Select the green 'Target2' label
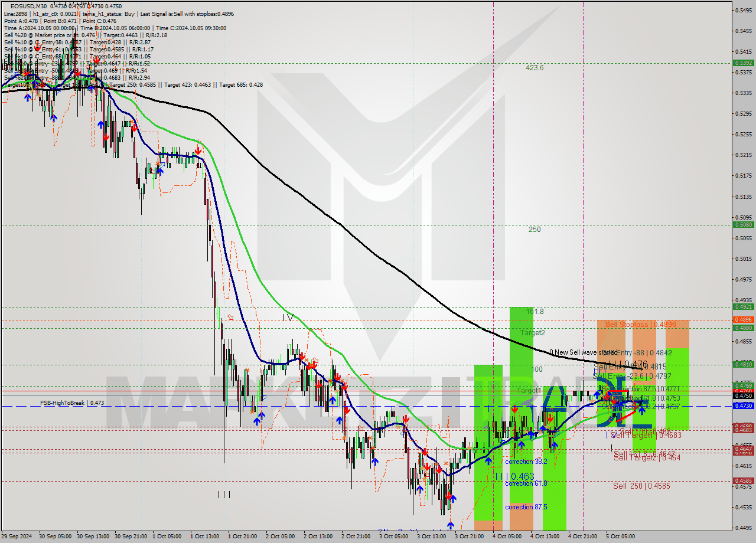756x543 pixels. (532, 333)
